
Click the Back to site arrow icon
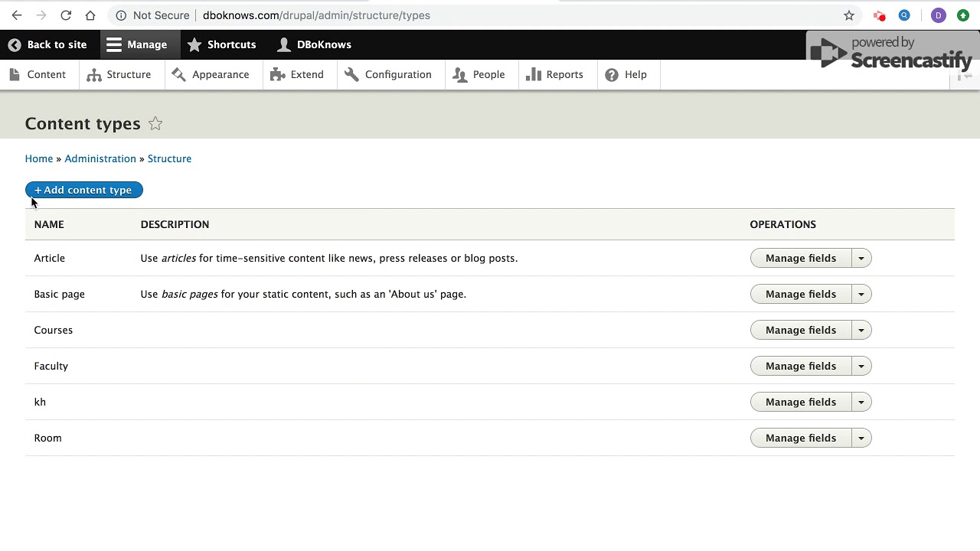click(15, 44)
